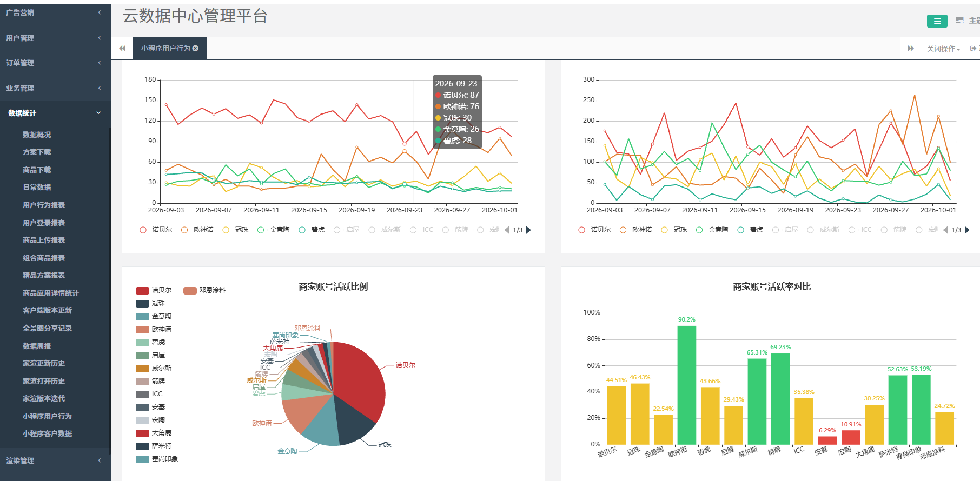Toggle 冠珠 series in left line chart legend

tap(234, 230)
